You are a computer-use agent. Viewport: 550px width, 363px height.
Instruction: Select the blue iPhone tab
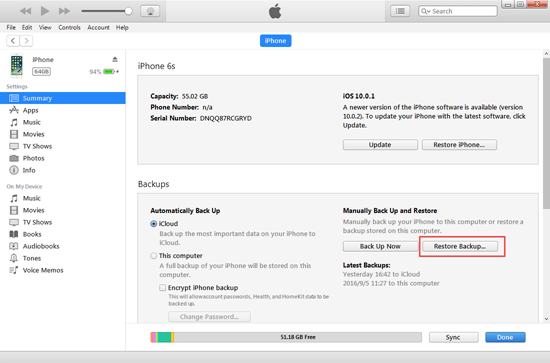tap(275, 41)
